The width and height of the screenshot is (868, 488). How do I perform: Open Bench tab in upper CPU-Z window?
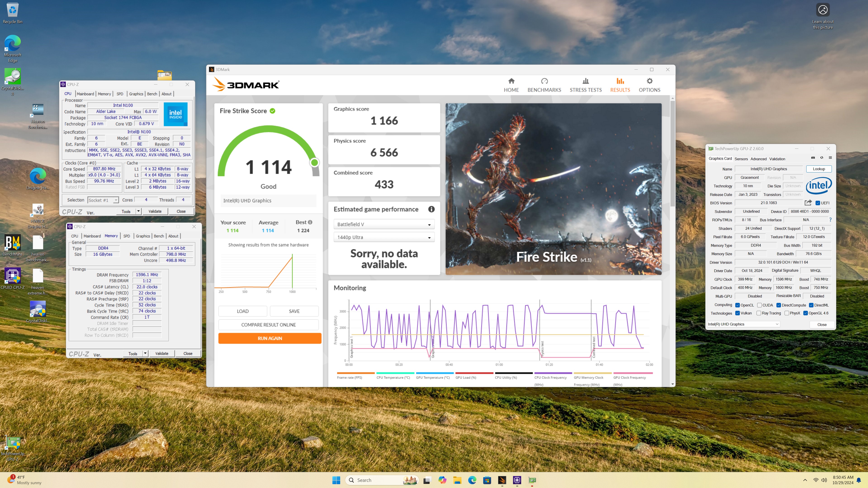pos(152,94)
